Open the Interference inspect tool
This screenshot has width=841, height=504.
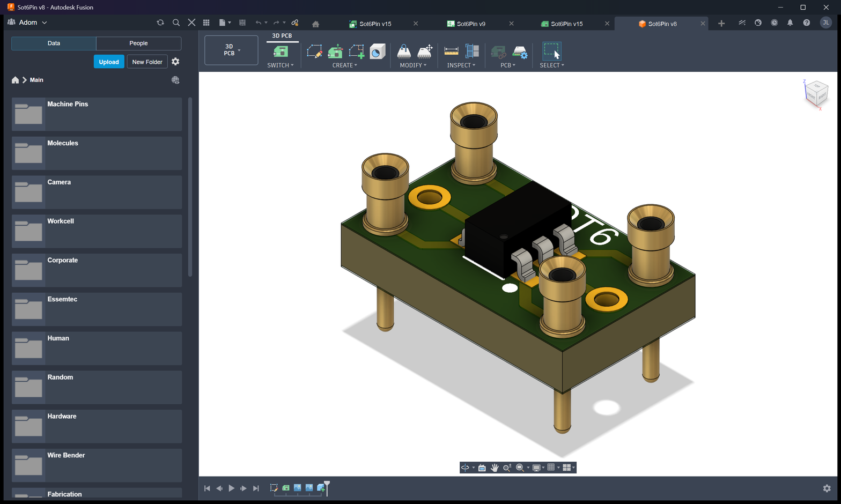472,51
